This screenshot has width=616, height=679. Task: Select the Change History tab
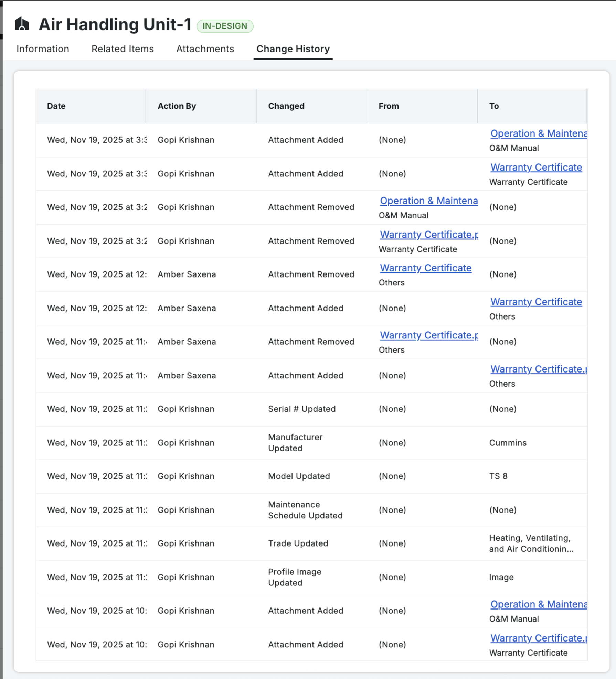[293, 49]
